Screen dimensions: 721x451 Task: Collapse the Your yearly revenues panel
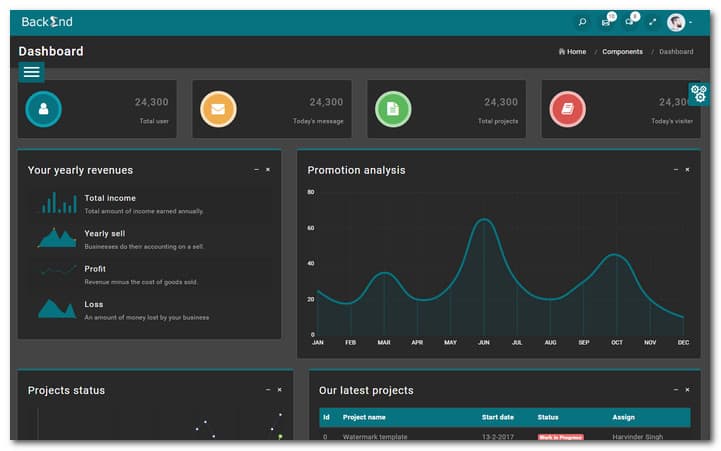tap(257, 170)
